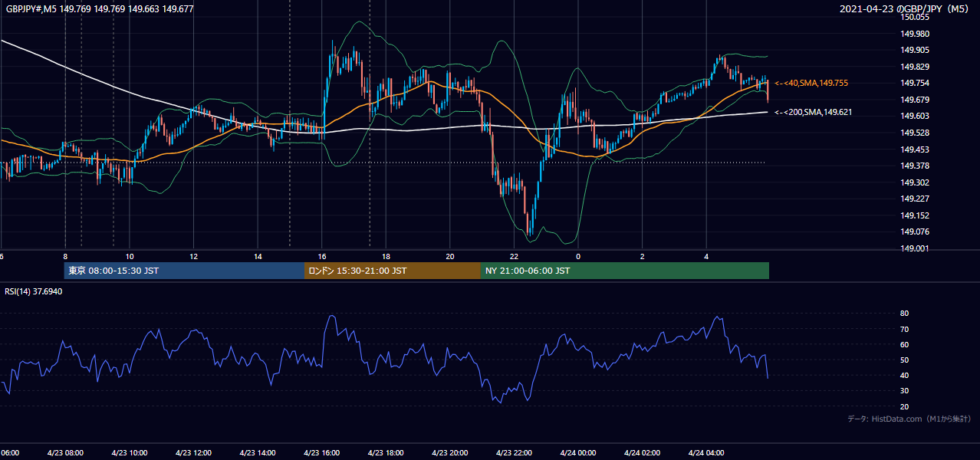Click RSI scale value 30

904,391
